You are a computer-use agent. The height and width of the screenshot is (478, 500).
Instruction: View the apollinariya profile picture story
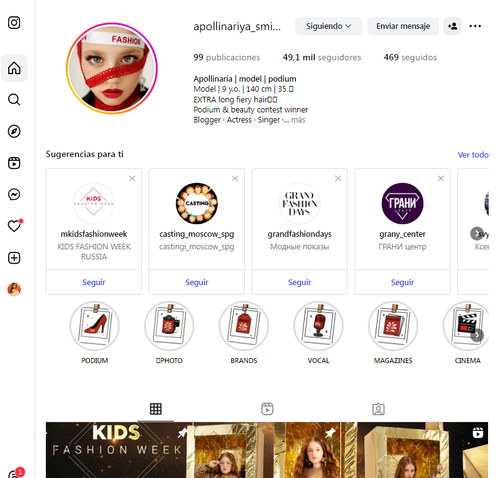point(112,68)
